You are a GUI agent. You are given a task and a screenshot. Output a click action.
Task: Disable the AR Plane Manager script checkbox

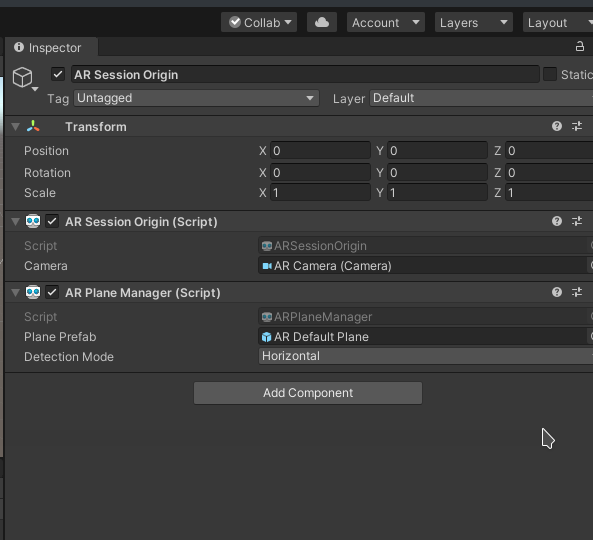[52, 292]
